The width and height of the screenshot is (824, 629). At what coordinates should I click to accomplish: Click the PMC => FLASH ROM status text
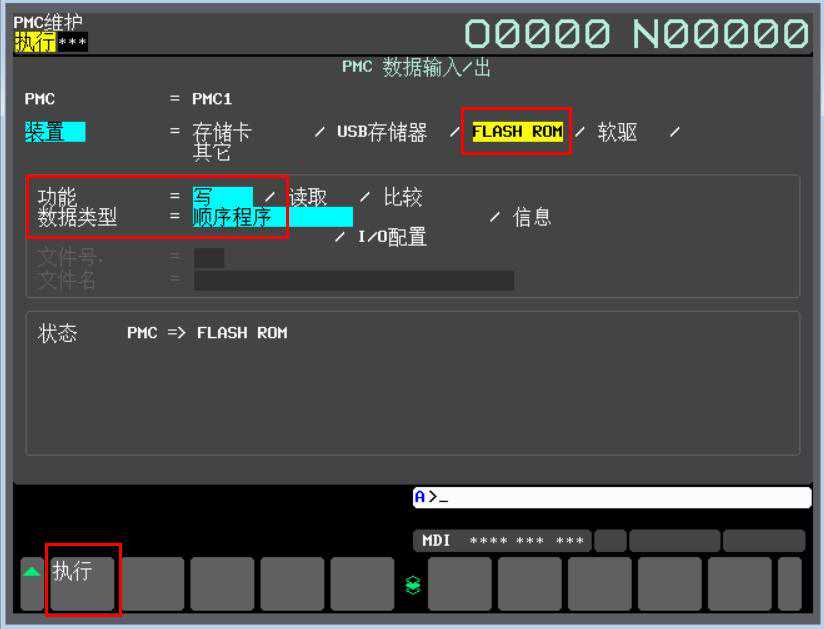[207, 333]
